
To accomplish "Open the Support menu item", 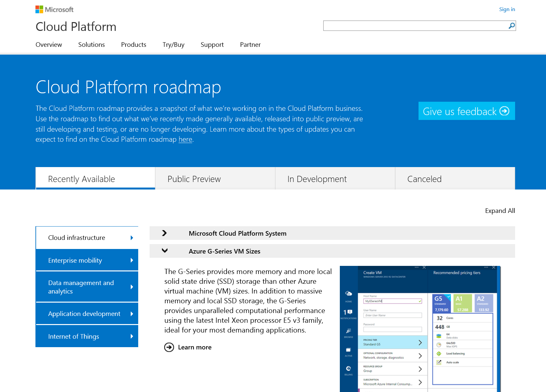I will [x=212, y=45].
